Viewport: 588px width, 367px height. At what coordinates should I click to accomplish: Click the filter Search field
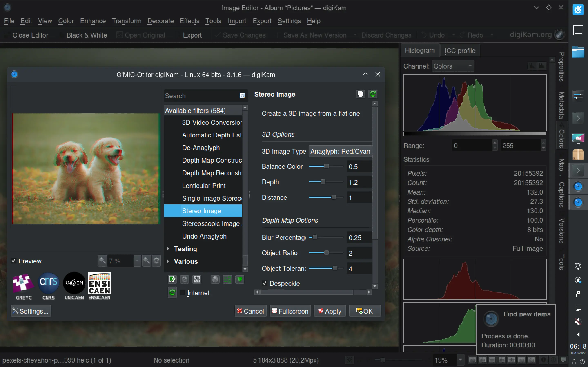coord(202,96)
